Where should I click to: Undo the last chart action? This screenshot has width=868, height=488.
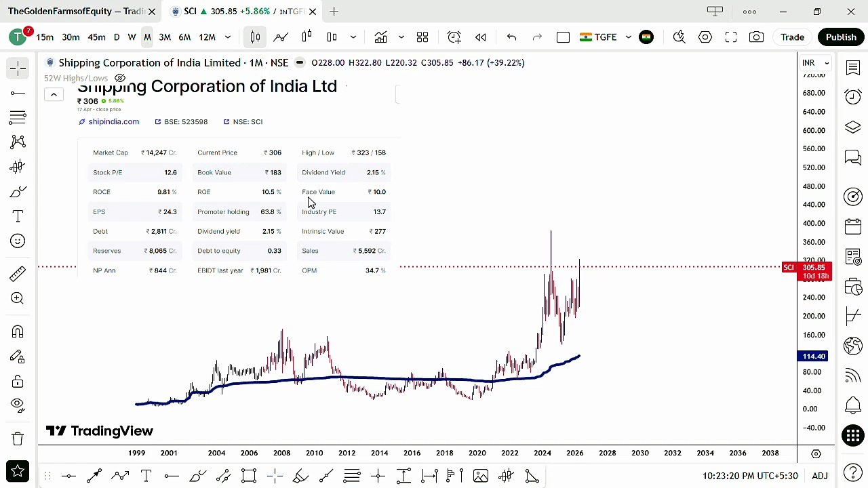pos(512,37)
